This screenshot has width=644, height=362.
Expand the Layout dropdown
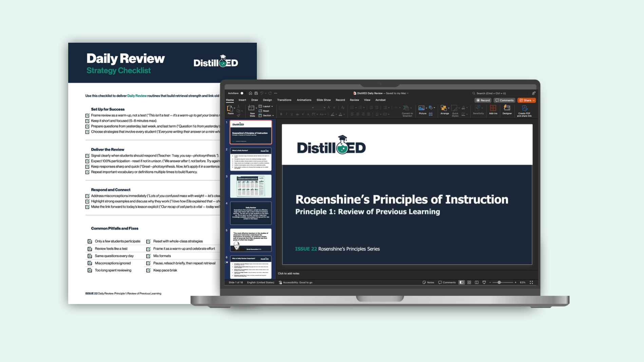[x=266, y=106]
